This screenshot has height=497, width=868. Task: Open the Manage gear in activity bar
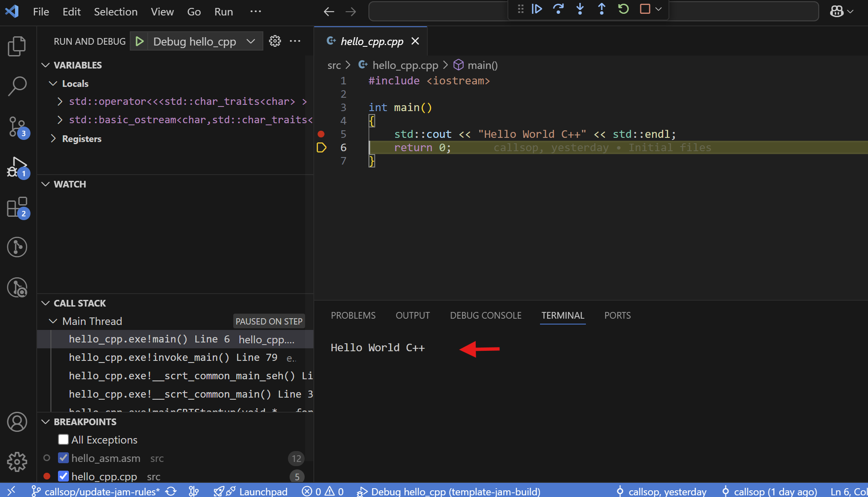[17, 462]
